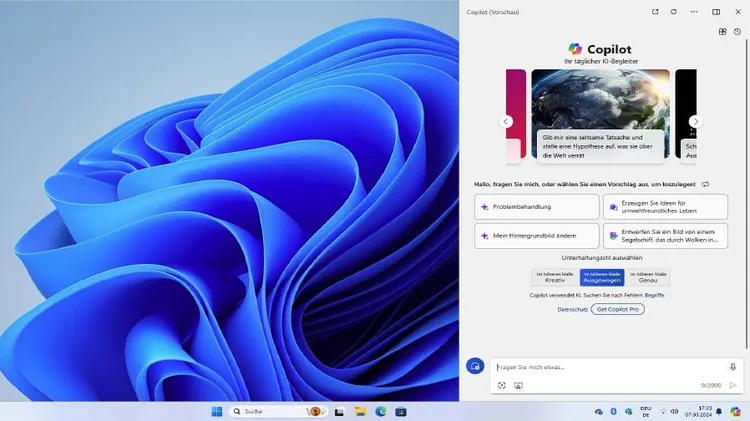Viewport: 750px width, 421px height.
Task: Click the taskbar Suche search box
Action: (278, 411)
